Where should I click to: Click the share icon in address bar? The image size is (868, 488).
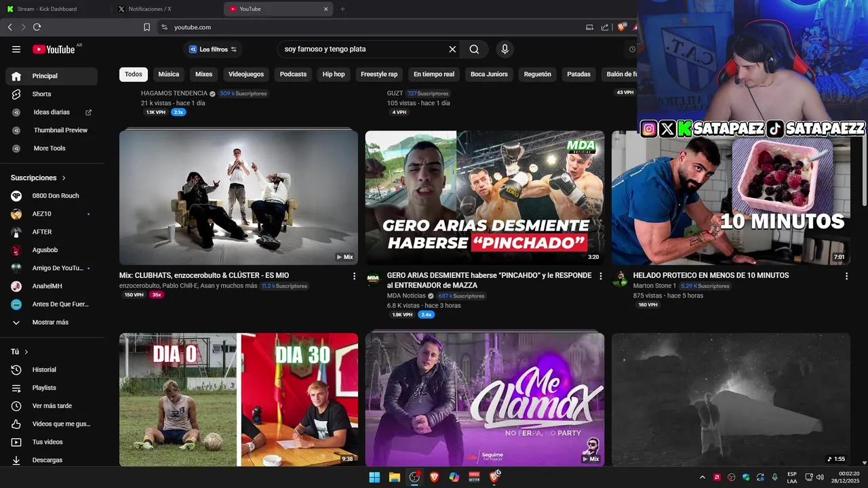(605, 27)
